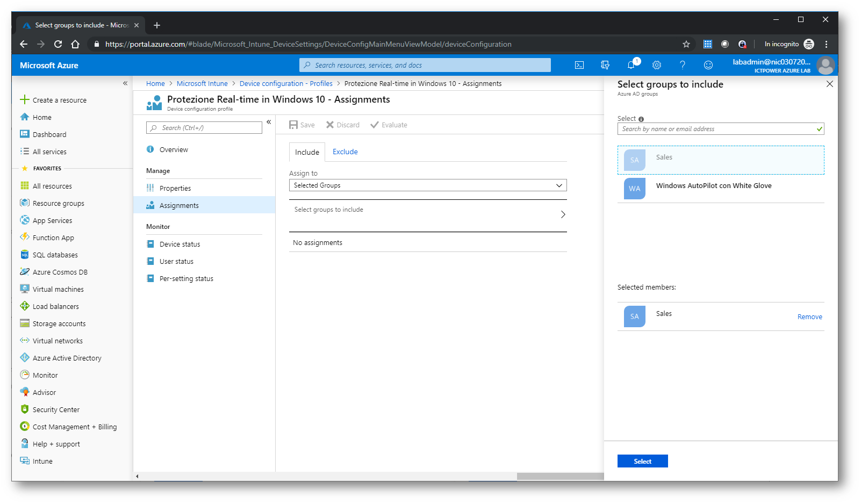Image resolution: width=861 pixels, height=504 pixels.
Task: Click Device configuration - Profiles breadcrumb
Action: tap(286, 83)
